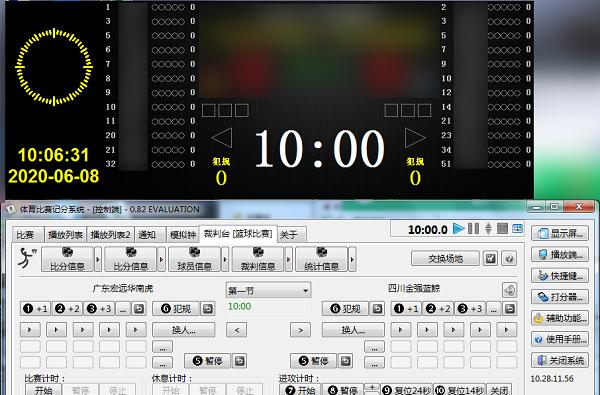Click the 交换场地 button
600x395 pixels.
445,259
